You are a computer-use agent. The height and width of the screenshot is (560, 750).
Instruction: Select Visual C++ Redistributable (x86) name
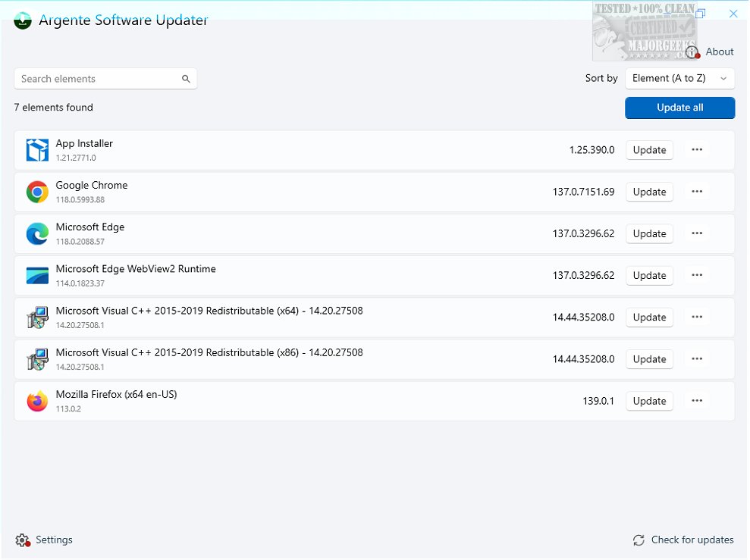click(x=209, y=352)
